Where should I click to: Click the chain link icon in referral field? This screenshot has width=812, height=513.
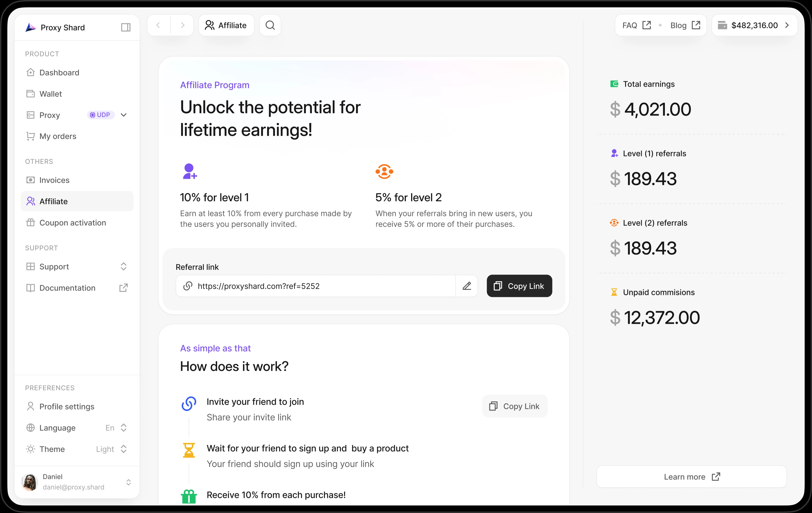(x=188, y=286)
